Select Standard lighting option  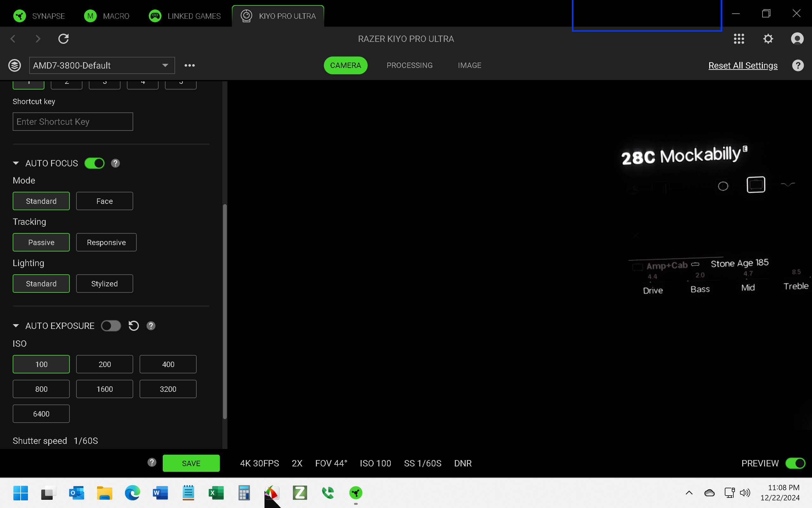pyautogui.click(x=41, y=284)
